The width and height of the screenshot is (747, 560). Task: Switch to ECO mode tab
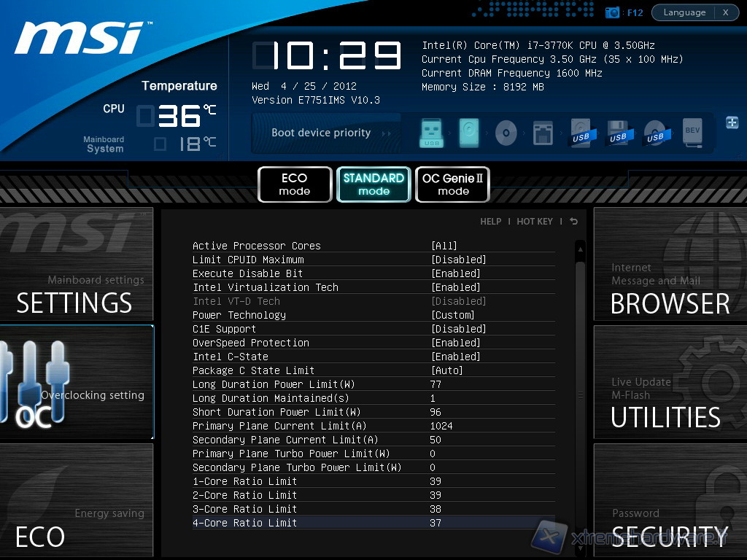click(x=295, y=184)
